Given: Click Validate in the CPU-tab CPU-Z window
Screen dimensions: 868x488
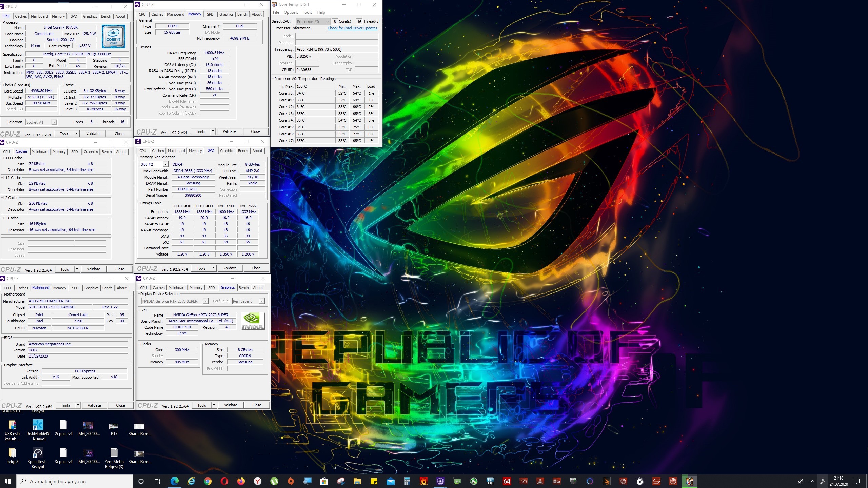Looking at the screenshot, I should [93, 134].
